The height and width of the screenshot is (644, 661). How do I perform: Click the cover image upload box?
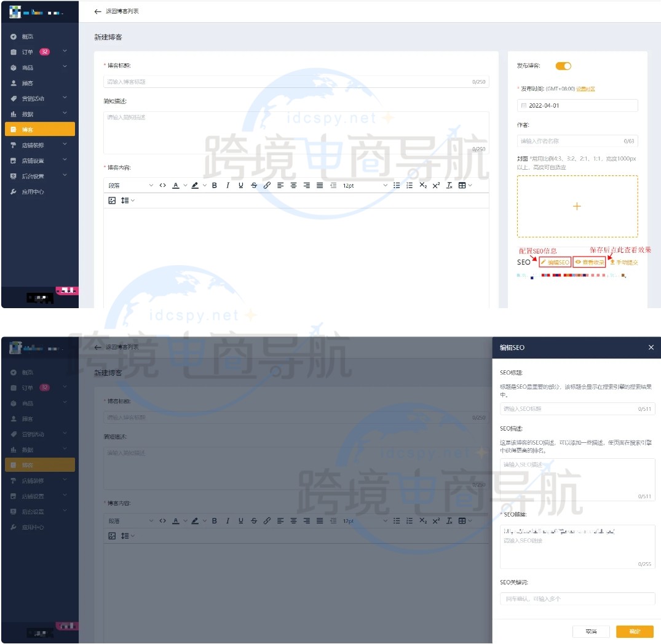tap(577, 207)
